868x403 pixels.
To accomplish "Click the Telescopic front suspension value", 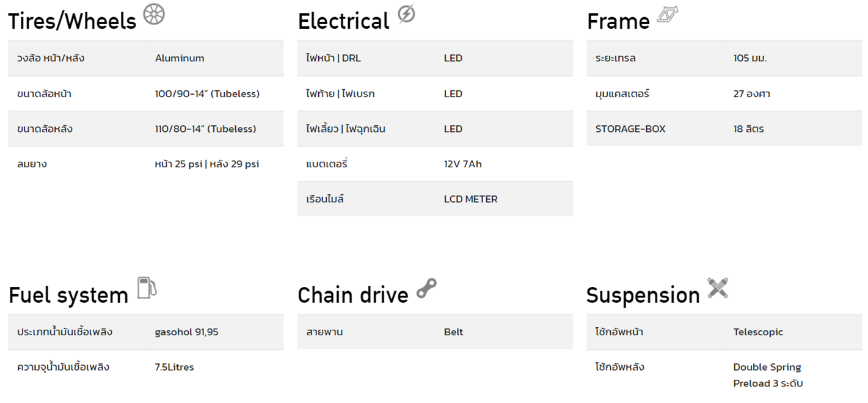I will 758,333.
